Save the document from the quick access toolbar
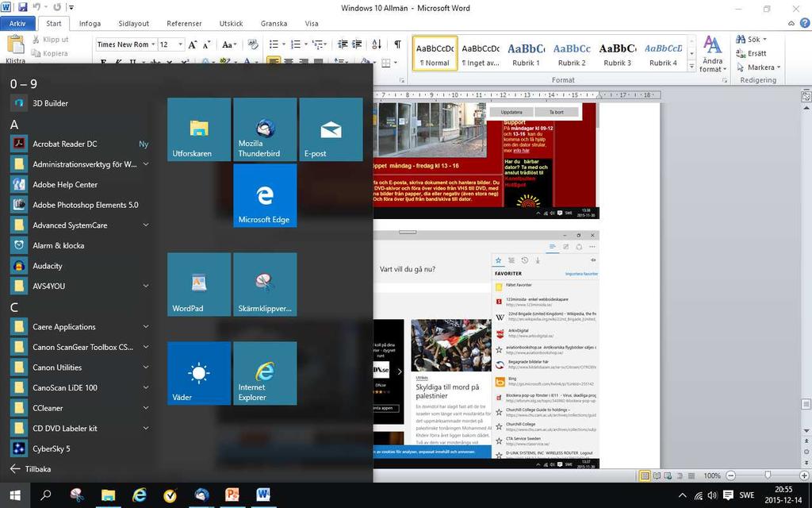Viewport: 812px width, 508px height. point(22,7)
